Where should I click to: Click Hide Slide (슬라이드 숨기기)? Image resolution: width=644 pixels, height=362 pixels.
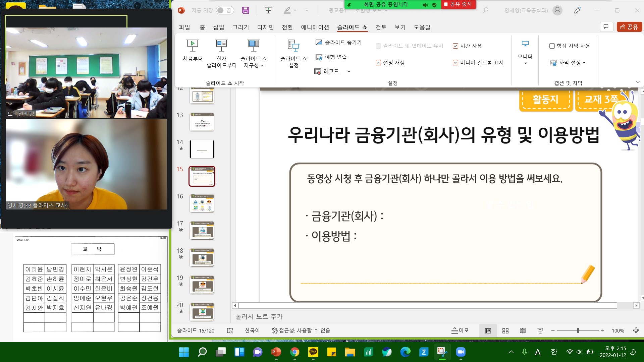(x=339, y=43)
